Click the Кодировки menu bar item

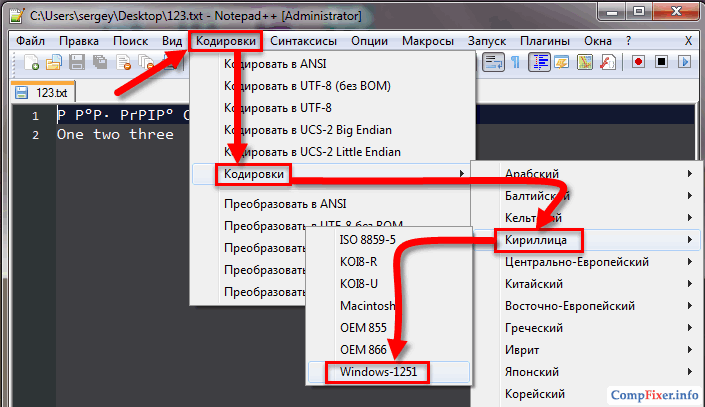click(226, 41)
